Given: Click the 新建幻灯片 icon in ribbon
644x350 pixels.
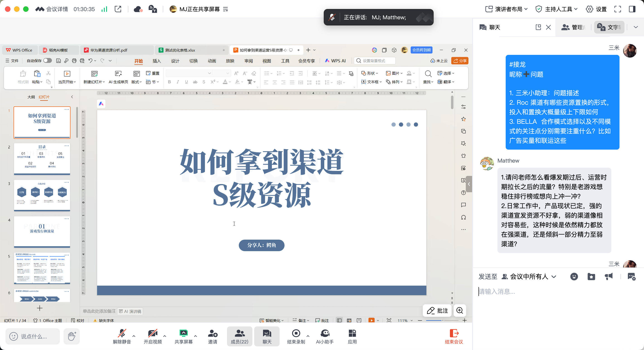Looking at the screenshot, I should click(94, 73).
